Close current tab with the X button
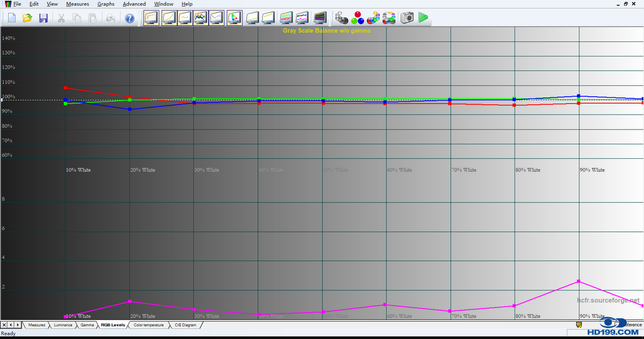This screenshot has height=339, width=644. pos(4,325)
